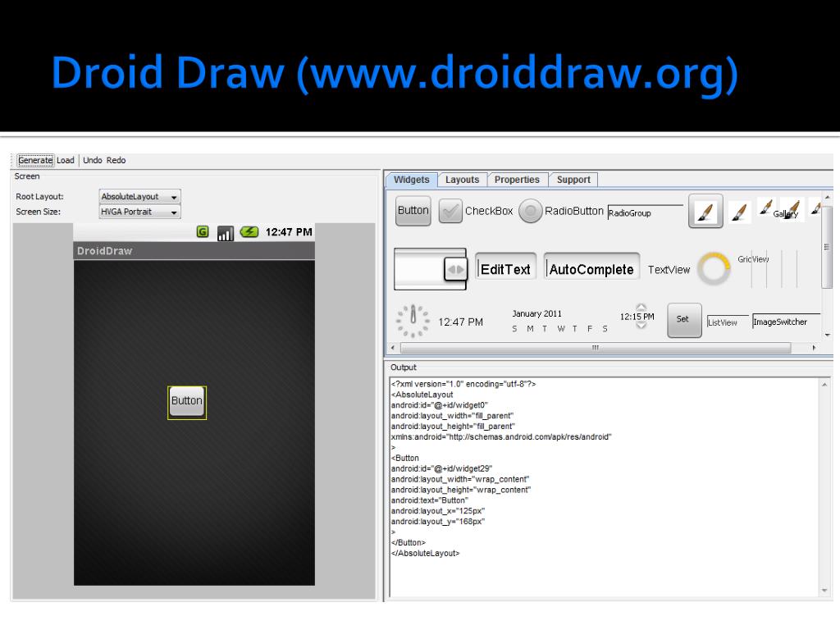The image size is (840, 630).
Task: Select the Gallery widget
Action: click(x=785, y=211)
